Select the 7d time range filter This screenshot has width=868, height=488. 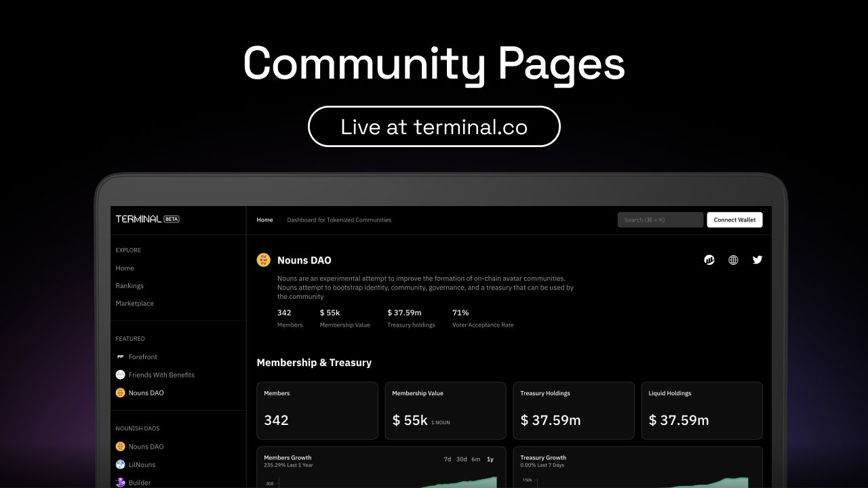click(x=447, y=459)
